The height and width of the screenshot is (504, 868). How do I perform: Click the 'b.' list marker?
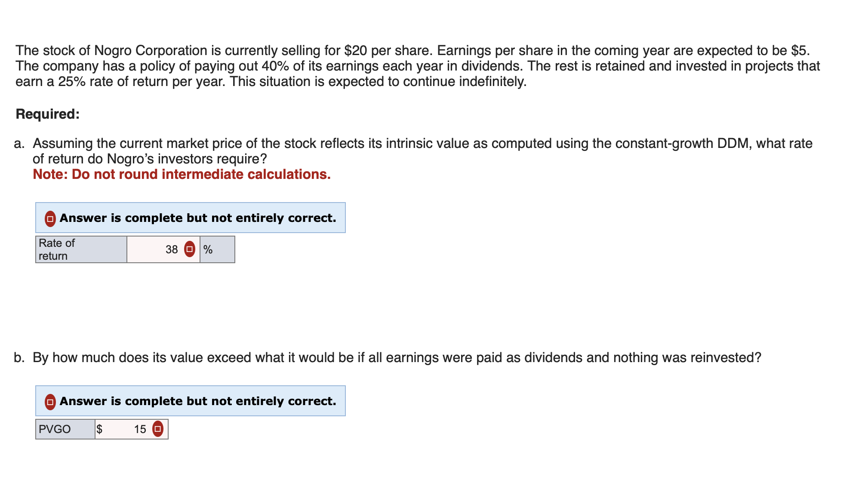point(19,357)
